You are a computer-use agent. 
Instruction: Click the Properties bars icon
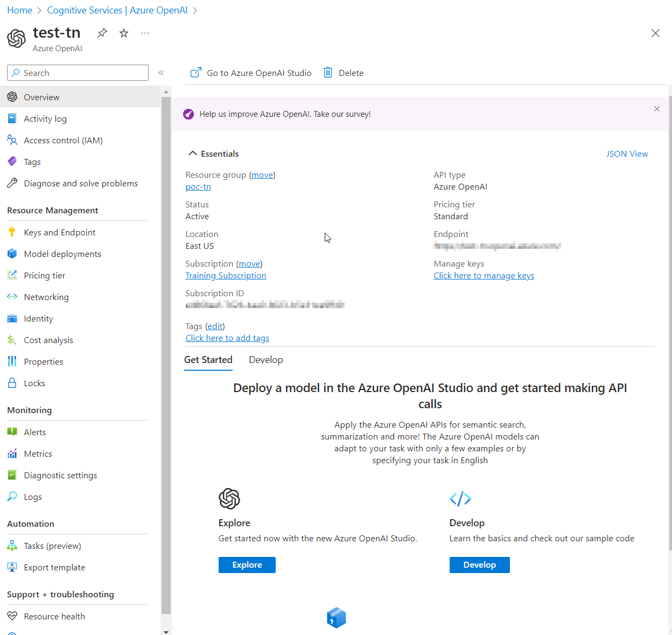tap(12, 361)
